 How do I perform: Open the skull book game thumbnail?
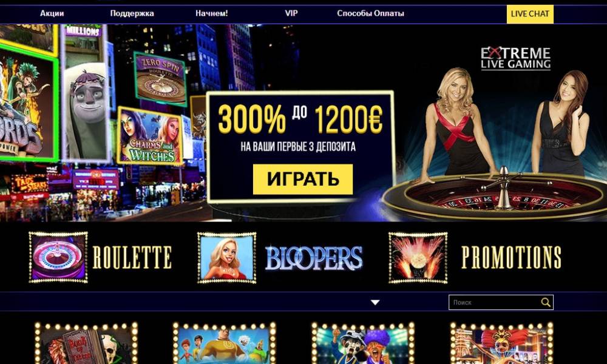point(86,343)
